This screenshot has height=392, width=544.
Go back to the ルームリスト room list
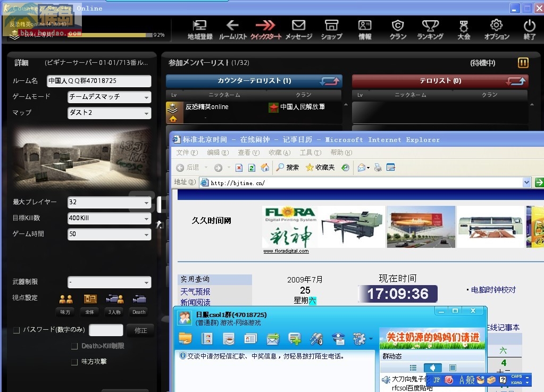233,29
